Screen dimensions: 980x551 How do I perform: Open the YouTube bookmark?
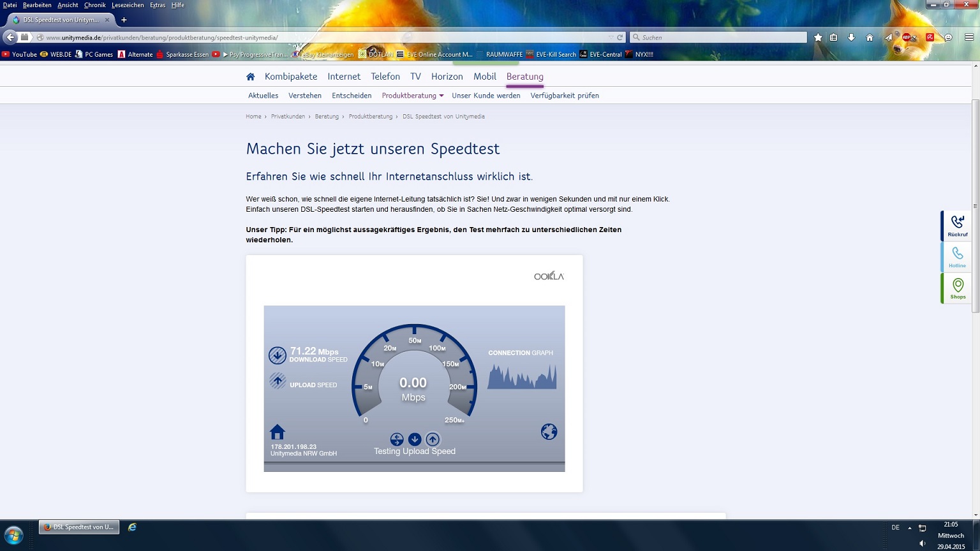click(19, 54)
